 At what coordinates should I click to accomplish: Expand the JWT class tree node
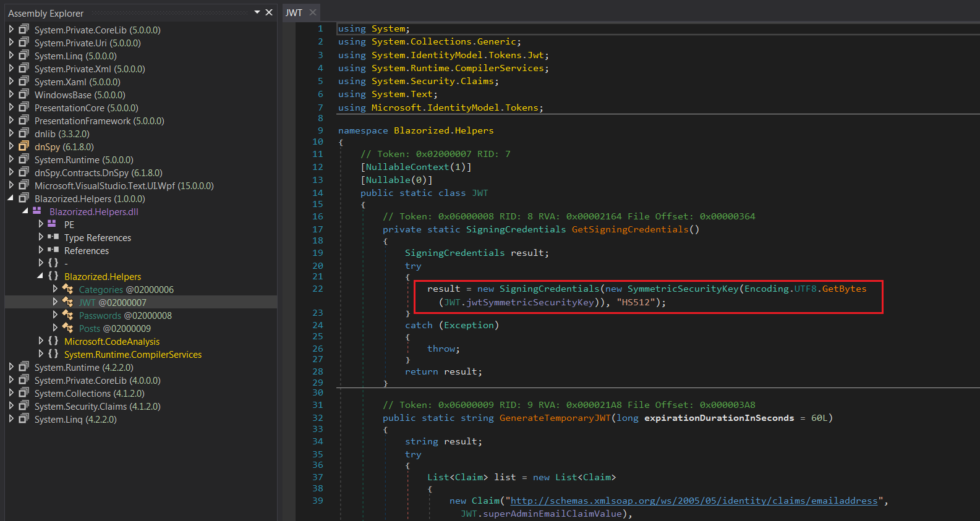point(55,302)
